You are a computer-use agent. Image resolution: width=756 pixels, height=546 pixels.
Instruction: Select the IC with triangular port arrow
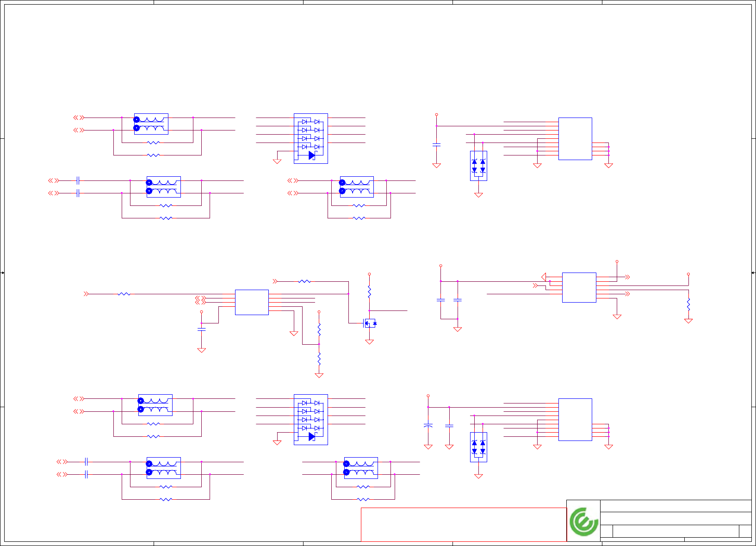pyautogui.click(x=579, y=287)
